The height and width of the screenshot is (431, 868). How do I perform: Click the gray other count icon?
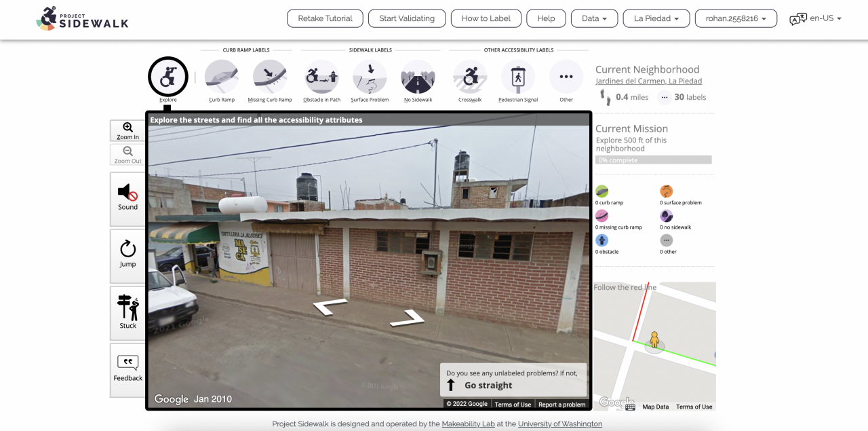[x=667, y=240]
